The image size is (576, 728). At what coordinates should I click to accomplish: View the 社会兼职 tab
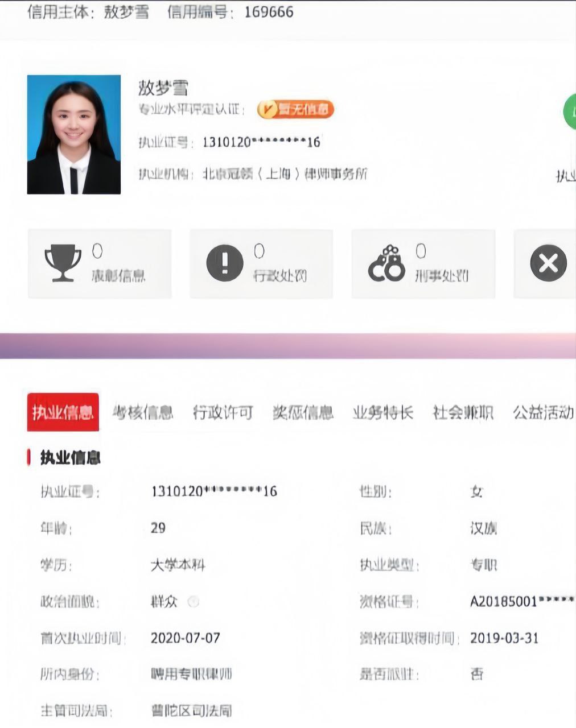463,412
